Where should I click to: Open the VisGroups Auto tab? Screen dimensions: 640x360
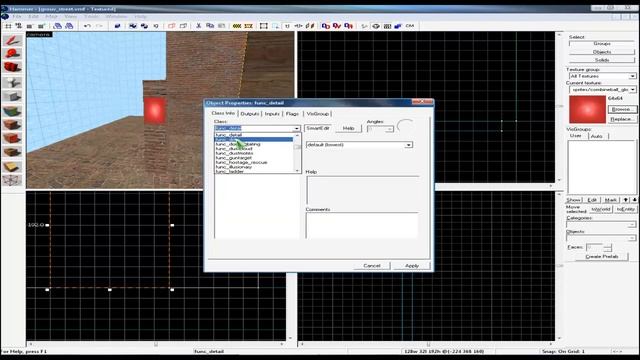pyautogui.click(x=596, y=136)
